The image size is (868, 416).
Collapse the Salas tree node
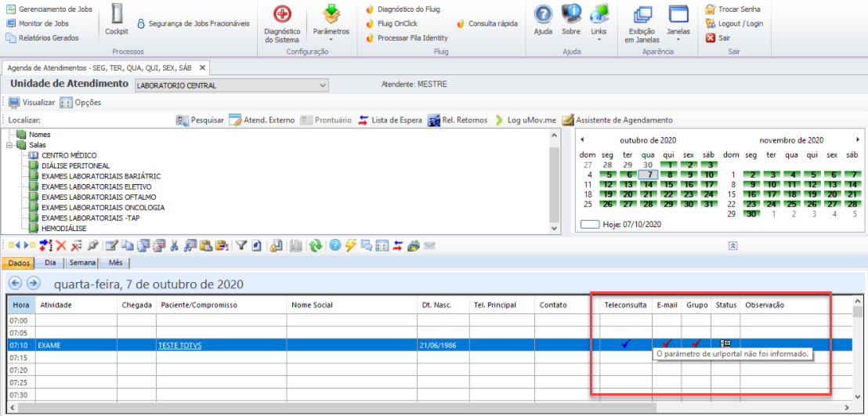pos(9,145)
